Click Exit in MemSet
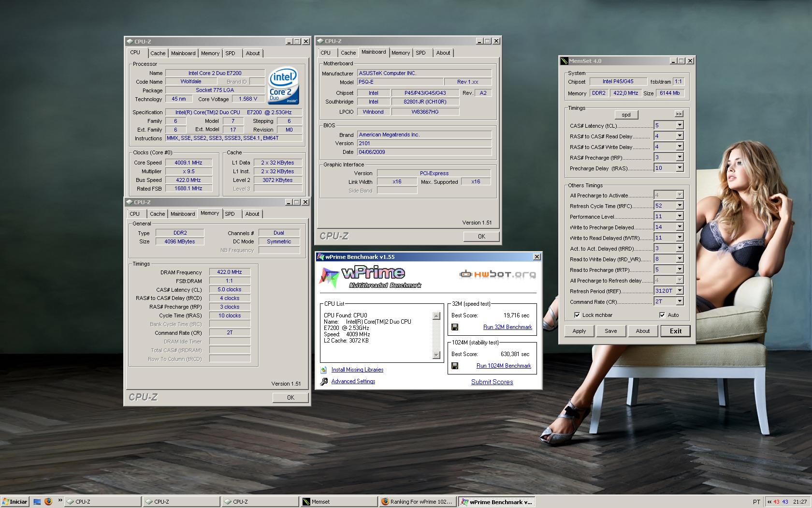 (675, 331)
